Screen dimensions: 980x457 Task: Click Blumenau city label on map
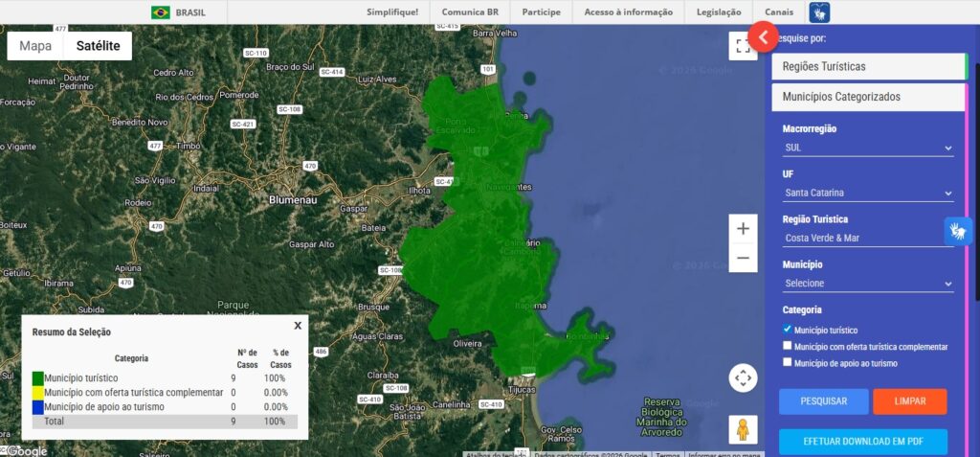click(293, 200)
